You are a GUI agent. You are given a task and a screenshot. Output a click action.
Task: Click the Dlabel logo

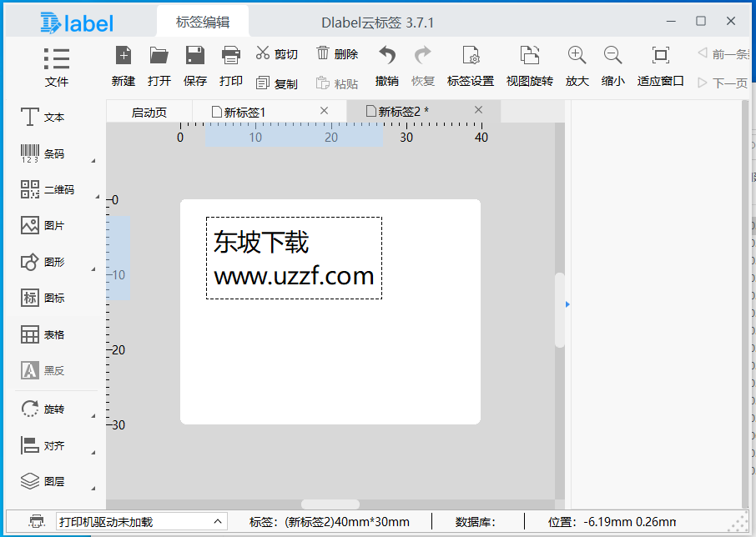pyautogui.click(x=77, y=23)
